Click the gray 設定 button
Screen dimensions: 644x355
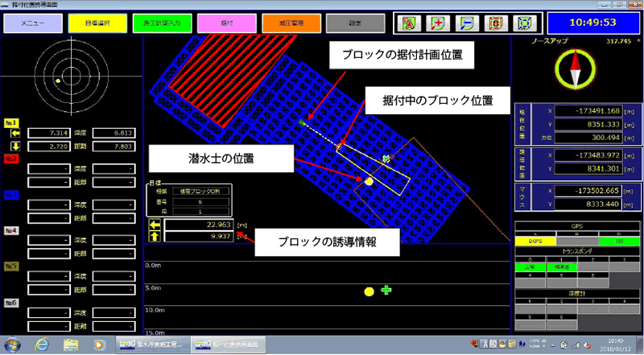(x=356, y=23)
